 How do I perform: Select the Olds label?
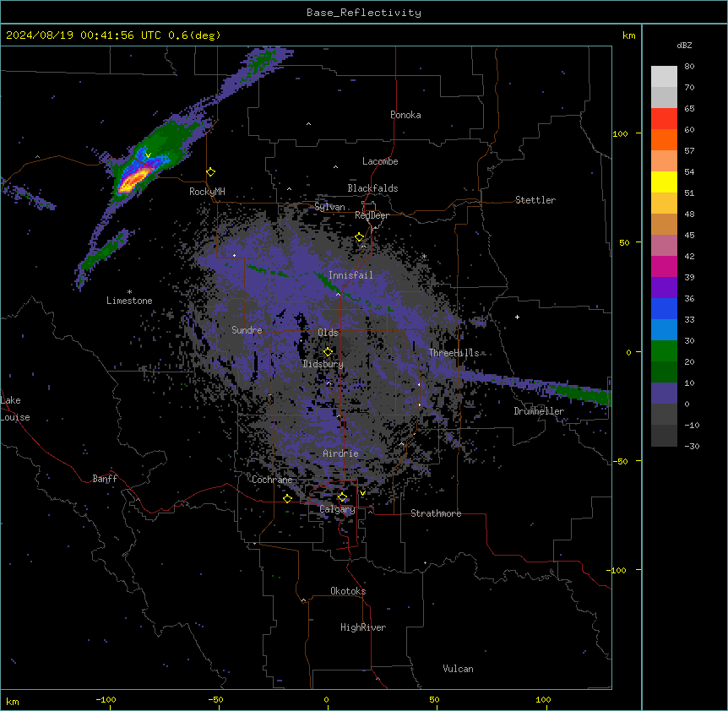coord(328,333)
